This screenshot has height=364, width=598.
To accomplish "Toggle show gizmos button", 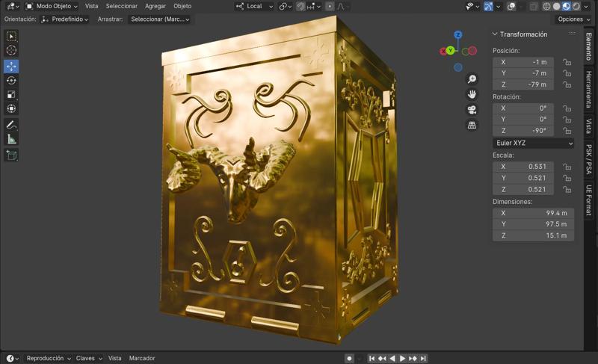I will click(488, 7).
